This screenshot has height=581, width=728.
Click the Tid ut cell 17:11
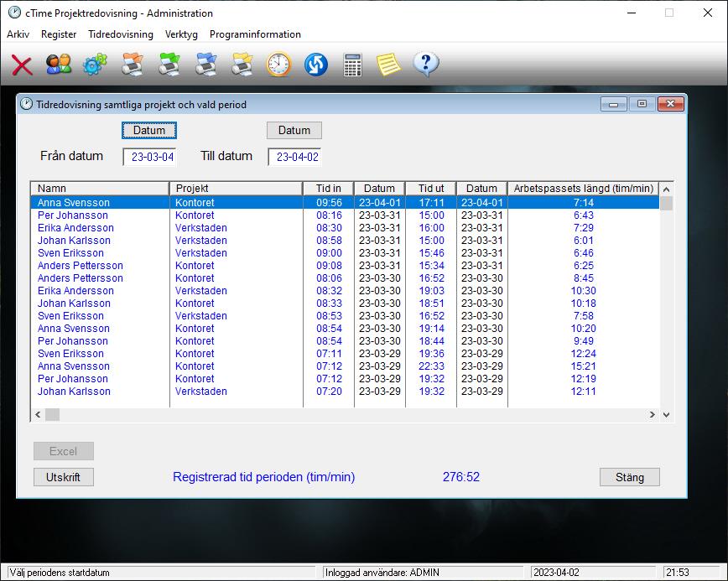pyautogui.click(x=432, y=203)
